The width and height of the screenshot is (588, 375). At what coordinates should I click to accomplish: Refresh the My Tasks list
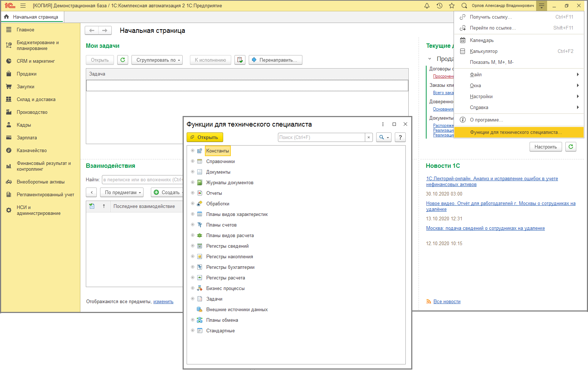click(123, 60)
